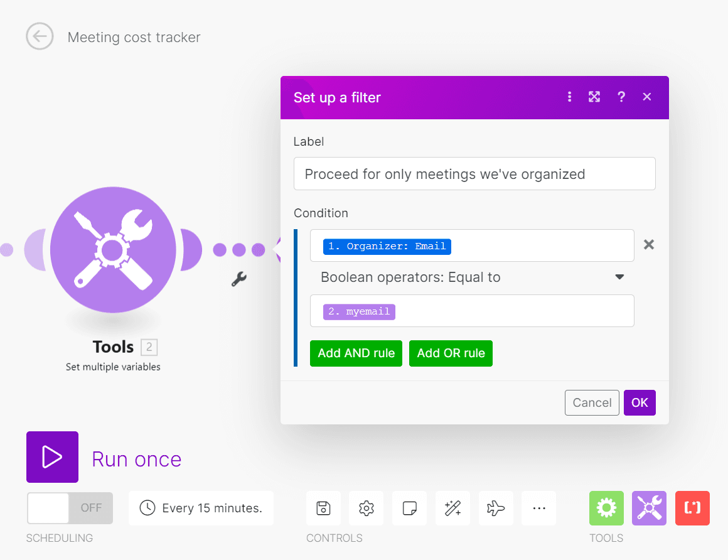Expand the filter dialog to fullscreen
728x560 pixels.
[594, 97]
